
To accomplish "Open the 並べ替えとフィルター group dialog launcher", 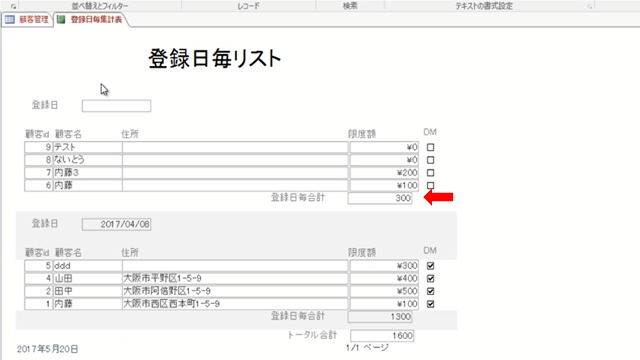I will click(x=13, y=6).
